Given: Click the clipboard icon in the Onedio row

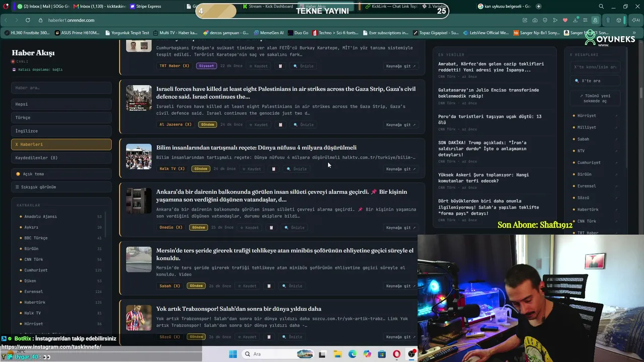Looking at the screenshot, I should 271,228.
